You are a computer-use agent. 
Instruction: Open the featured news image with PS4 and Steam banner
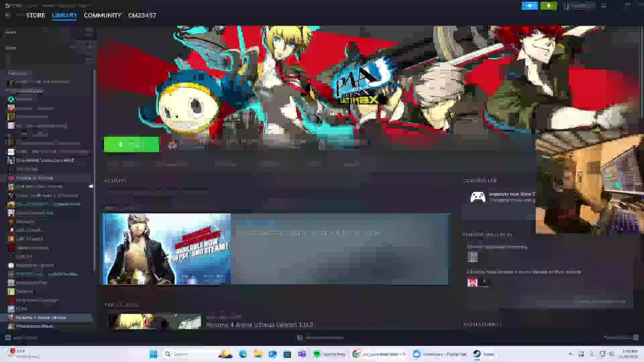[167, 249]
